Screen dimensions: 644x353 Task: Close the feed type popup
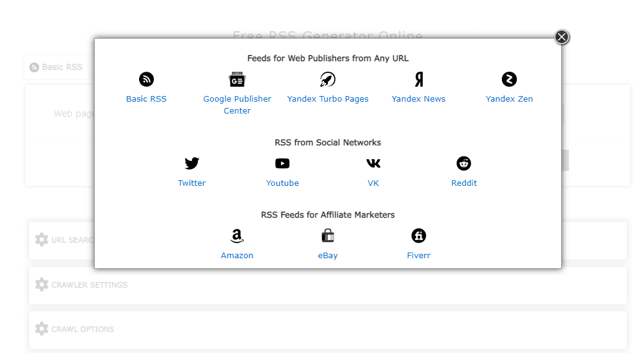click(x=562, y=37)
